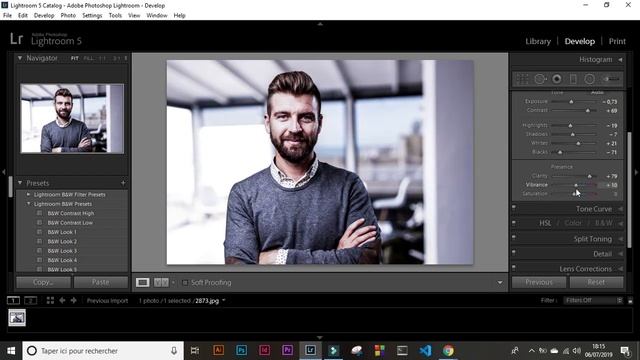This screenshot has height=360, width=640.
Task: Select the Spot Removal tool
Action: [x=540, y=79]
